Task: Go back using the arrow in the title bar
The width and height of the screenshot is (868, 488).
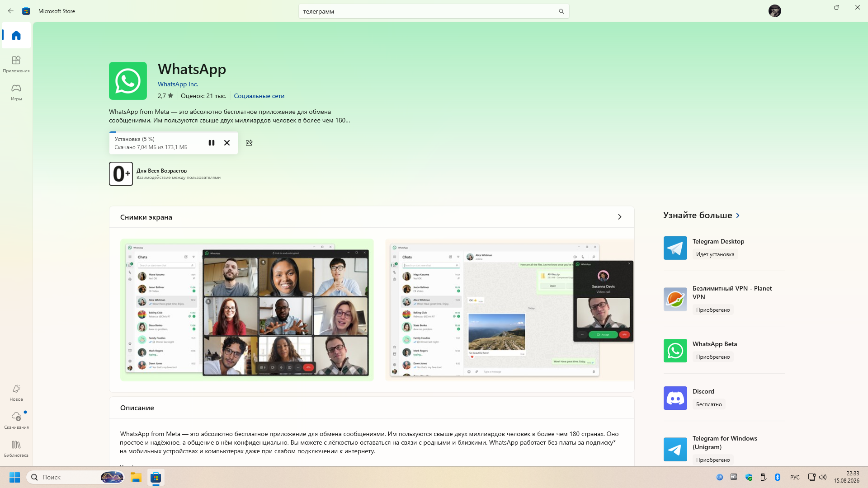Action: [x=11, y=11]
